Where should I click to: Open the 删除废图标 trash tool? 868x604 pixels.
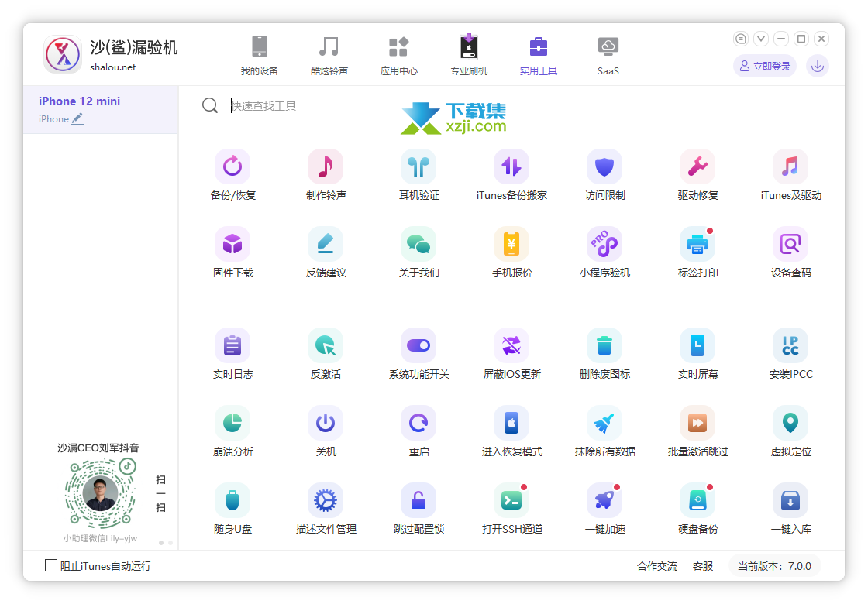[604, 345]
